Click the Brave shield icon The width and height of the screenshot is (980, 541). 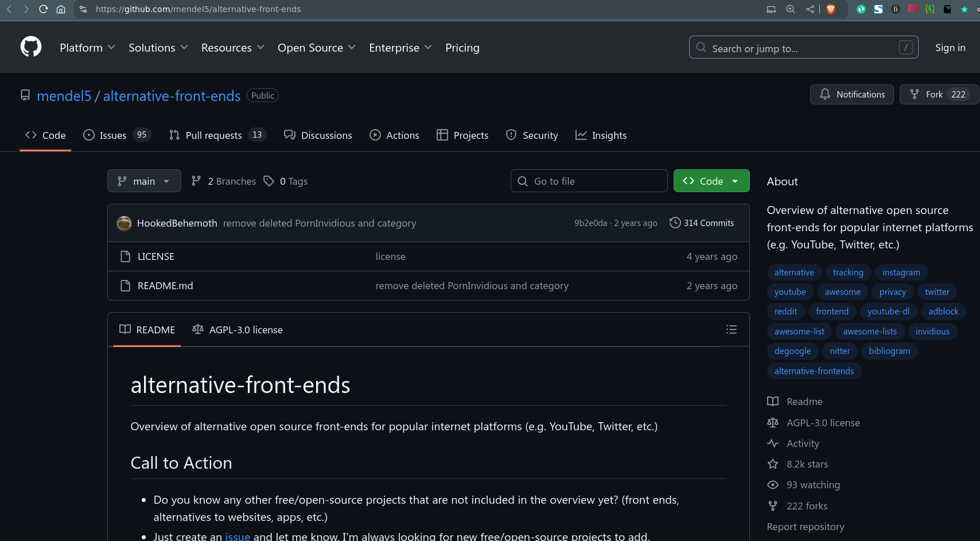830,9
